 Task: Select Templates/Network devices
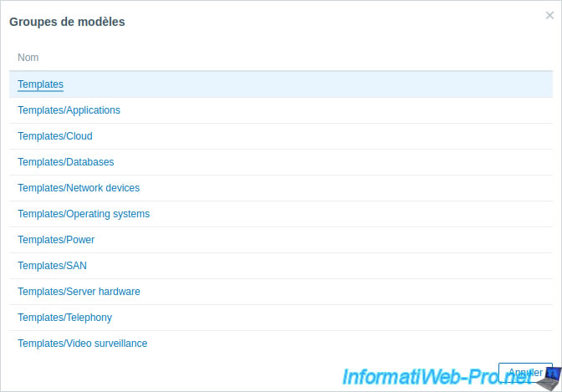[x=79, y=188]
